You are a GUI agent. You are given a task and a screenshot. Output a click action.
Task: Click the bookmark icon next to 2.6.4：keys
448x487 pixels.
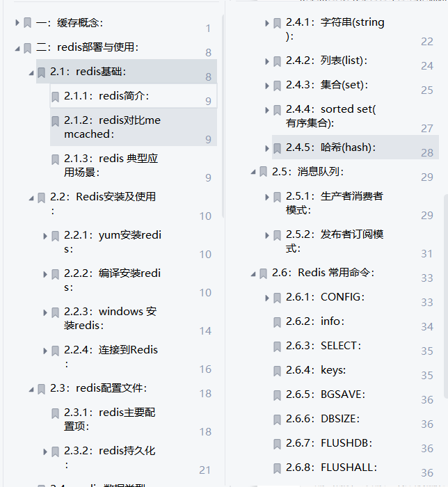tap(278, 371)
